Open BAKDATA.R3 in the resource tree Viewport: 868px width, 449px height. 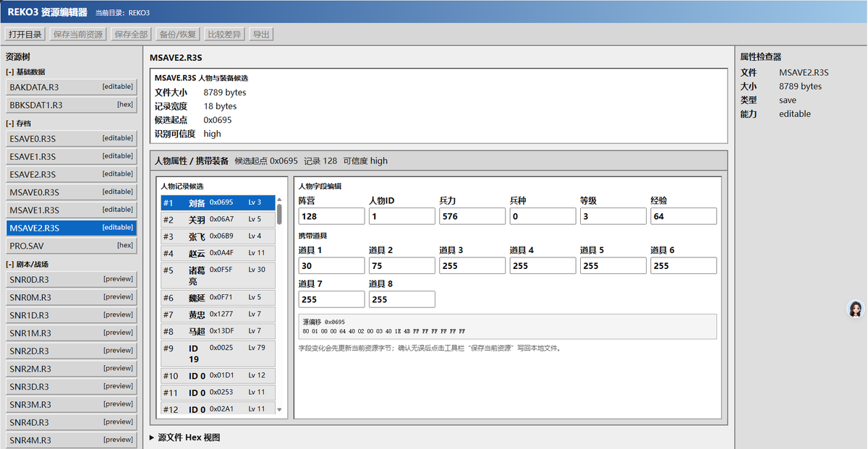coord(71,87)
